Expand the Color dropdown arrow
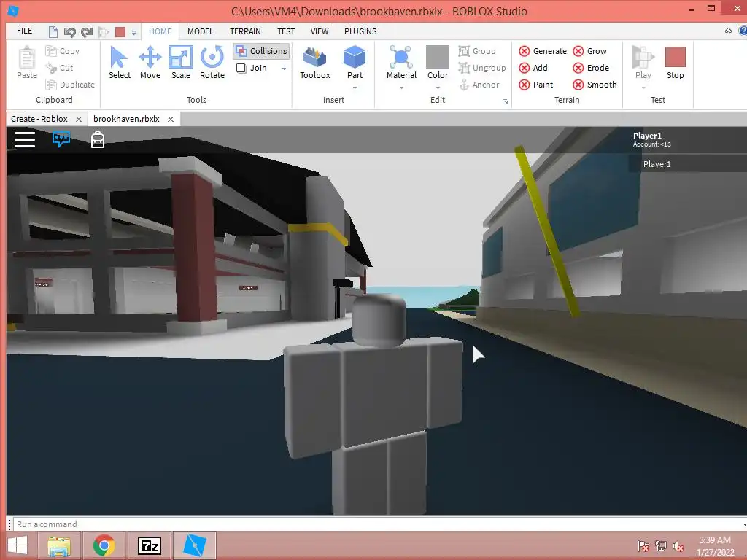 tap(438, 87)
